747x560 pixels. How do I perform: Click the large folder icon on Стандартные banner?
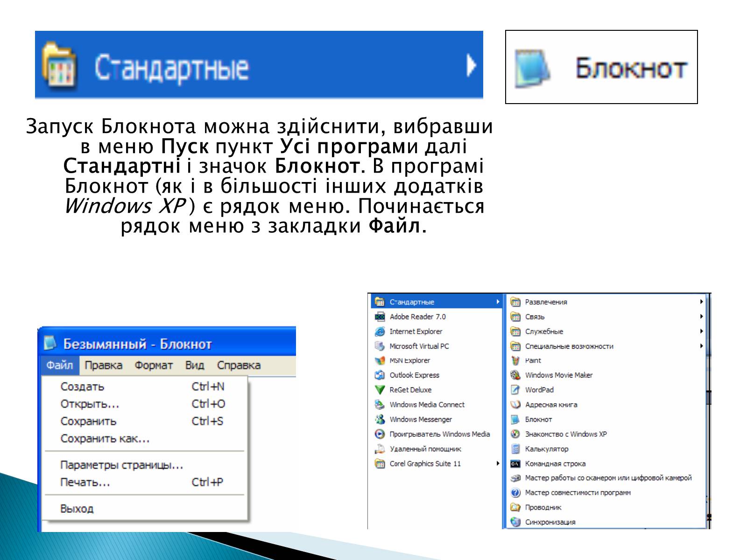point(59,65)
